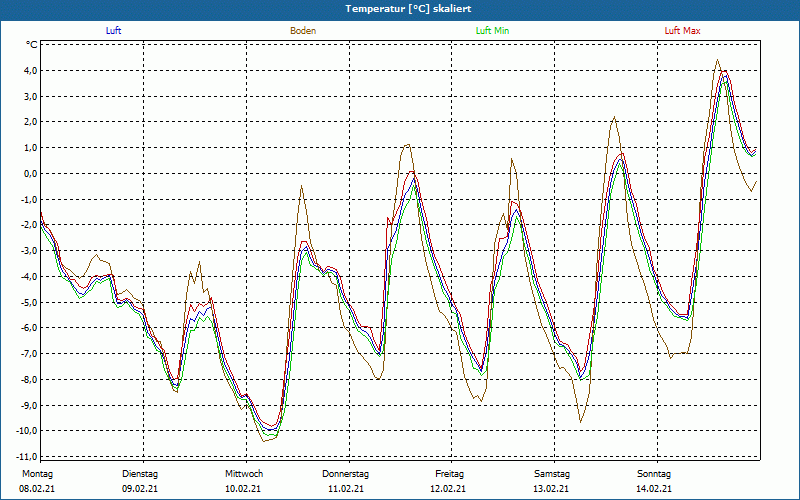Click the "08.02.21" date label
Screen dimensions: 800x500
37,489
